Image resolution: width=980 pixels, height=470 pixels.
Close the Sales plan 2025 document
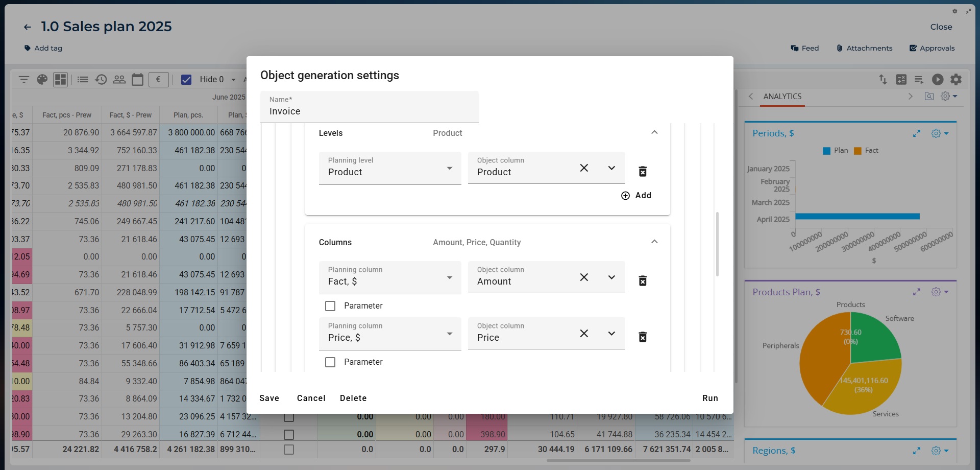(941, 27)
